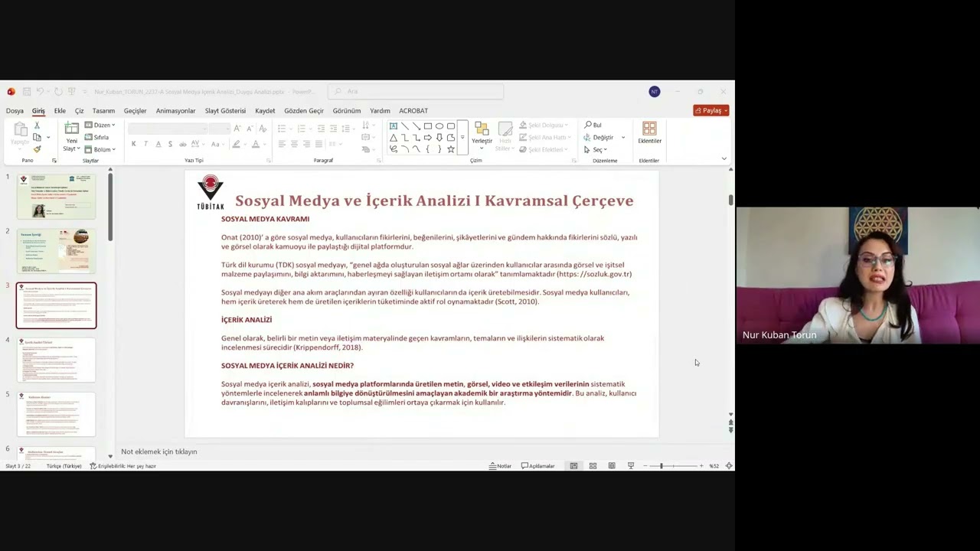Screen dimensions: 980x551
Task: Click the NT account avatar
Action: pos(654,92)
